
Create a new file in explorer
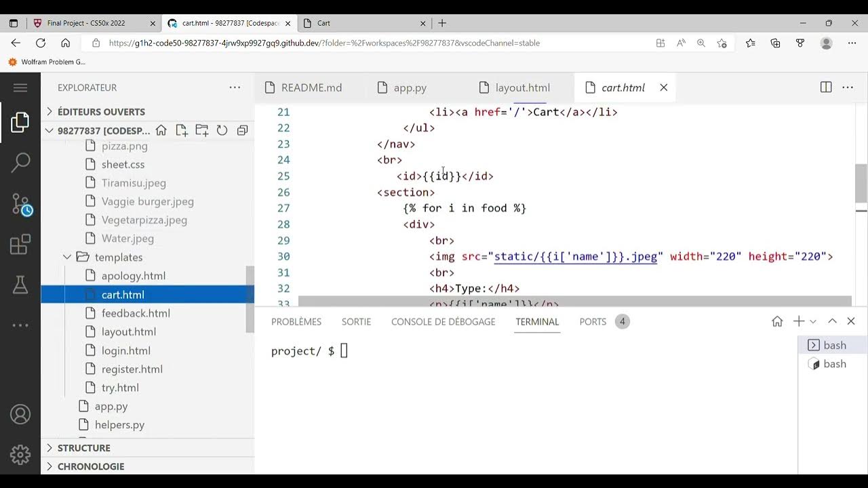182,130
